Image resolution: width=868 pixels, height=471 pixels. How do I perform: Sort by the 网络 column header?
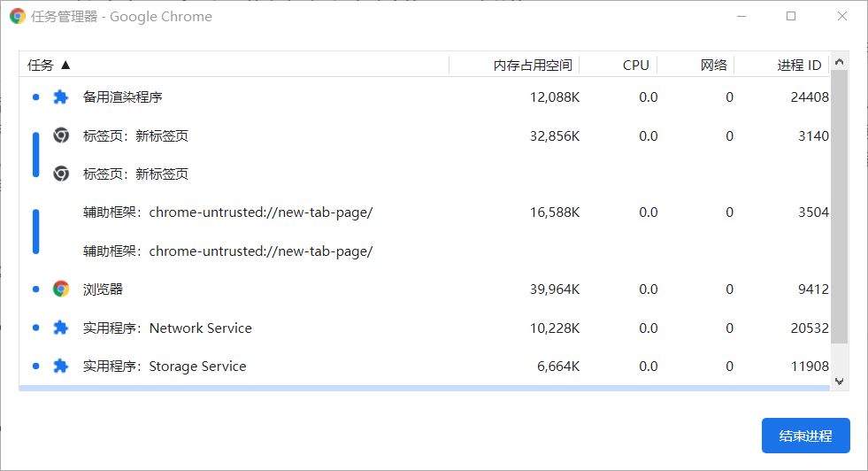[x=713, y=65]
